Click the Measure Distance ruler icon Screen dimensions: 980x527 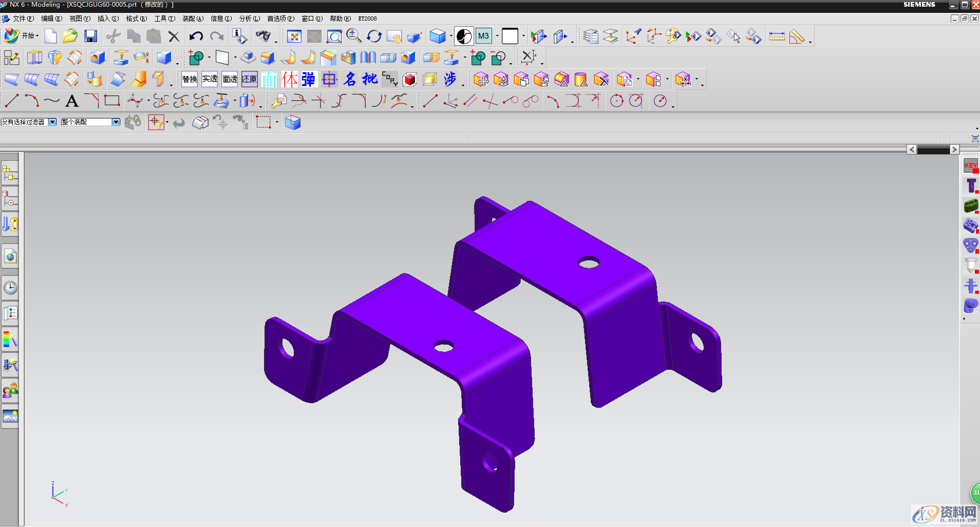(x=777, y=36)
